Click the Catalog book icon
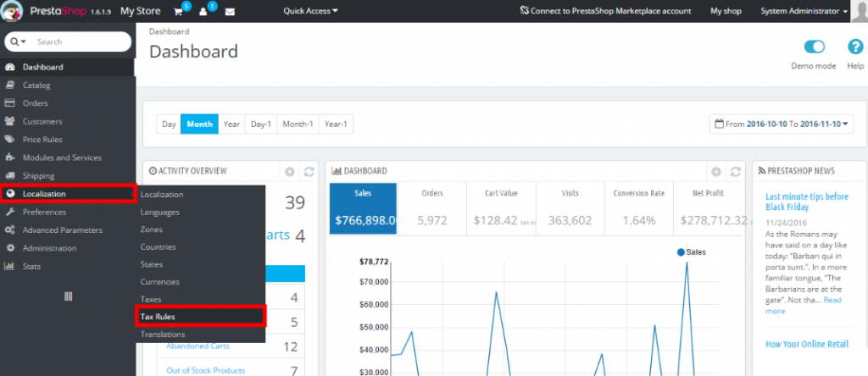868x376 pixels. click(x=9, y=86)
